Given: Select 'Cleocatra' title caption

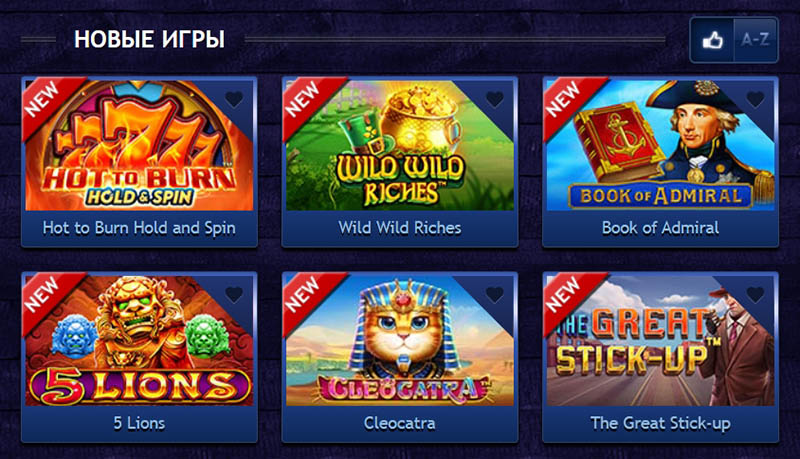Looking at the screenshot, I should point(399,423).
